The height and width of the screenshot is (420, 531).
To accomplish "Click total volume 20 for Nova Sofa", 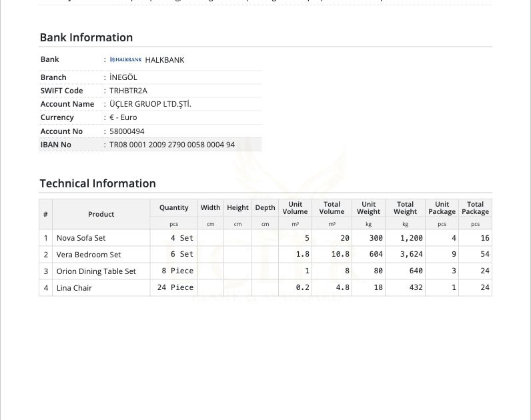I will click(x=345, y=238).
